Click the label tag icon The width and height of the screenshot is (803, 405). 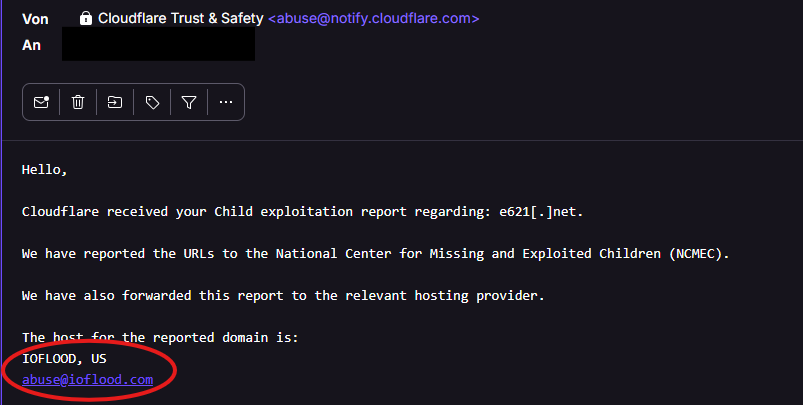152,102
